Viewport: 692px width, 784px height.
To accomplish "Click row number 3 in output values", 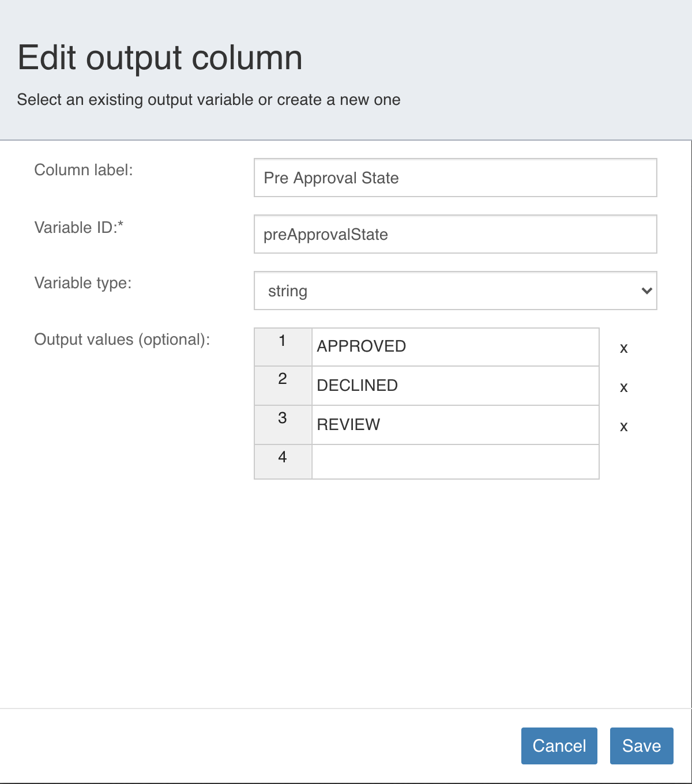I will pos(283,418).
